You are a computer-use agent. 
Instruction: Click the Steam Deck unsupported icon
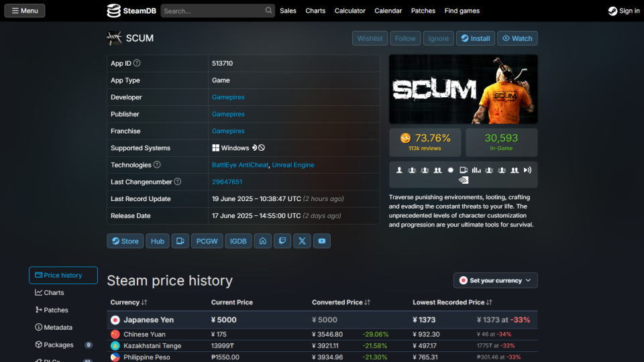pos(258,147)
